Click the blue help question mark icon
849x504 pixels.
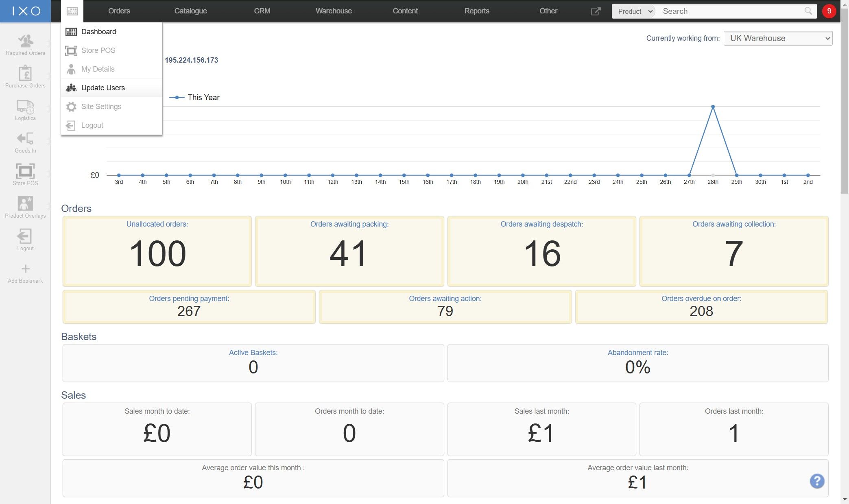817,481
